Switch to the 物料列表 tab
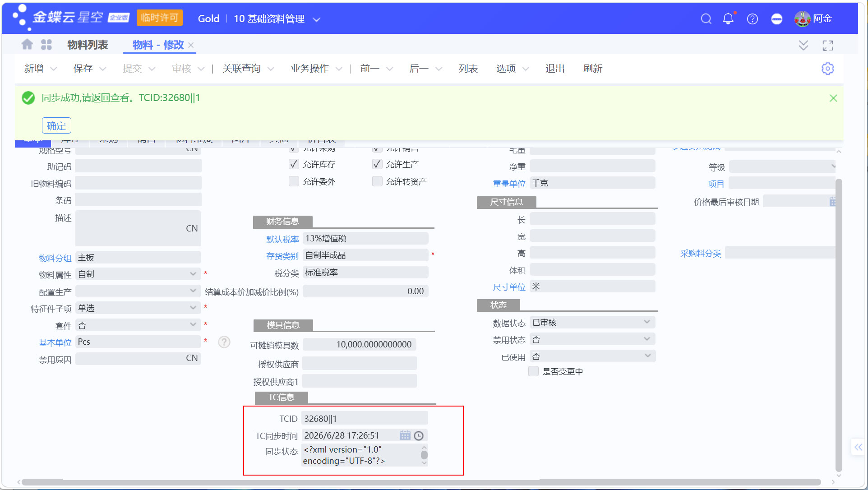 pos(88,45)
